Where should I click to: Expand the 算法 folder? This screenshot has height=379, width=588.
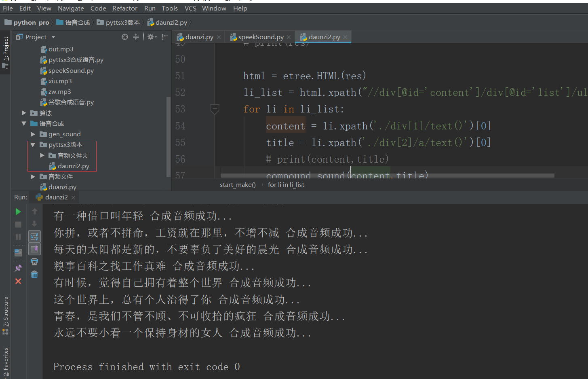click(24, 113)
